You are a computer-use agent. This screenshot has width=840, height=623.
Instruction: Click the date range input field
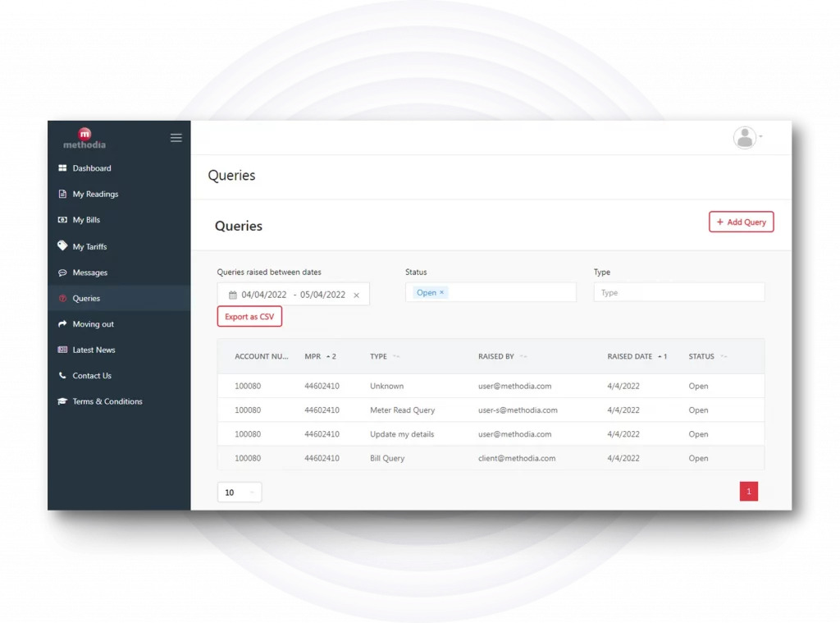point(291,295)
